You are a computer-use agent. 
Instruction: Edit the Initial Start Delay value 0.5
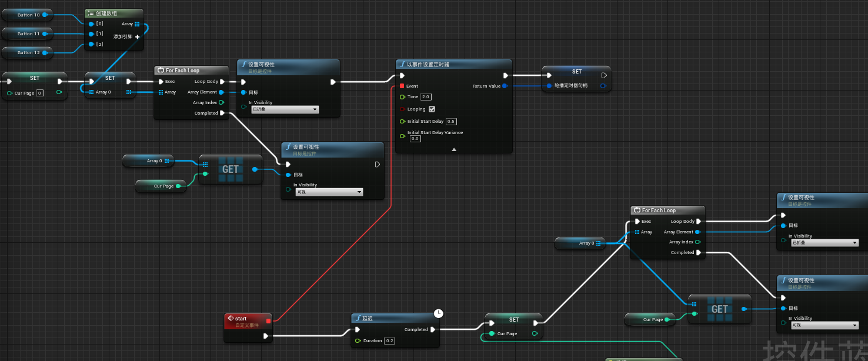450,121
